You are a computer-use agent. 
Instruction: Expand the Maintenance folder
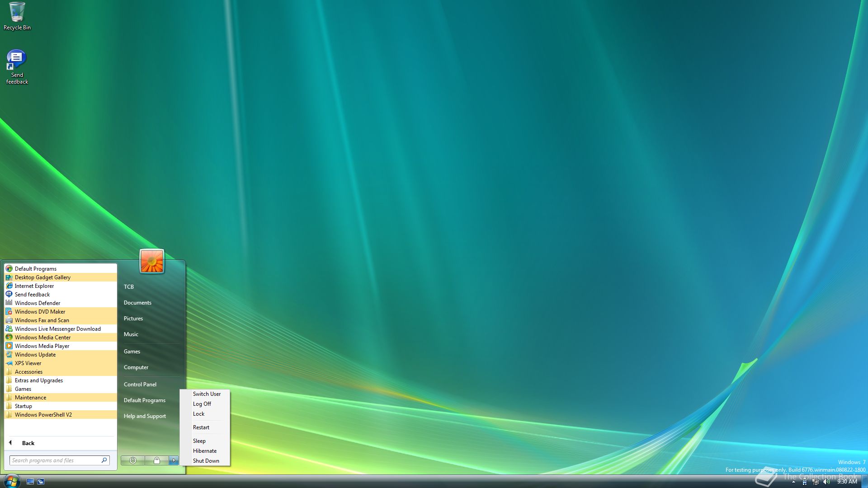click(61, 398)
